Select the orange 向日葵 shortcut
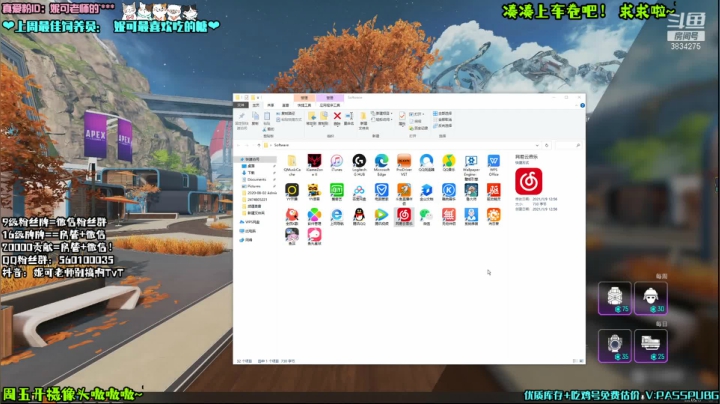The height and width of the screenshot is (404, 720). 494,217
